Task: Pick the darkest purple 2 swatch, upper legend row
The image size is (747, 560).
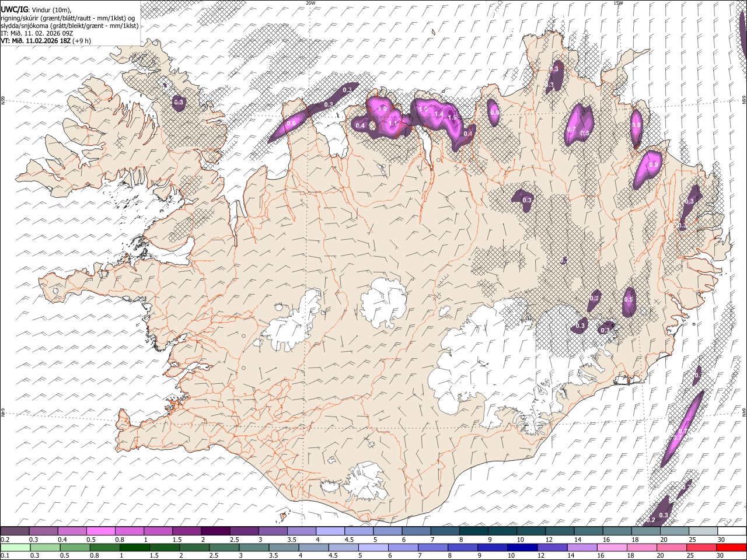Action: [x=215, y=531]
